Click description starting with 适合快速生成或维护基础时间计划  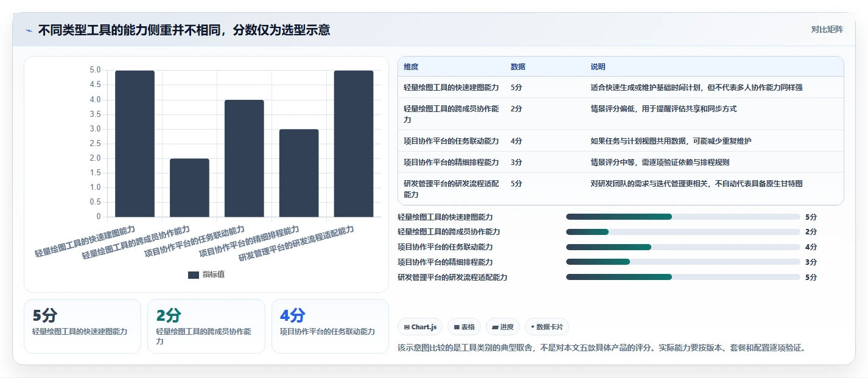[x=696, y=88]
